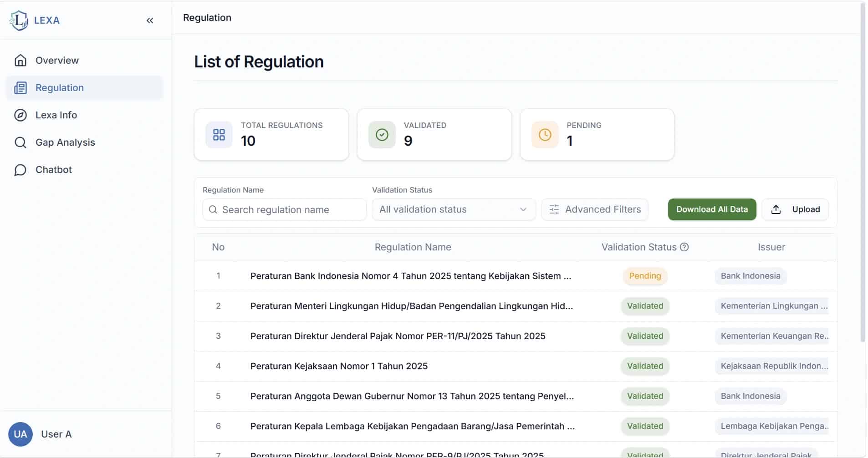Click the Kementerian Keuangan issuer tag
Image resolution: width=868 pixels, height=458 pixels.
click(x=772, y=336)
